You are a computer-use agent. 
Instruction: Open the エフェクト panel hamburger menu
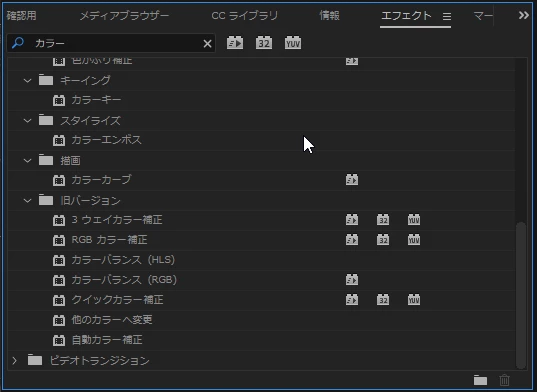447,16
